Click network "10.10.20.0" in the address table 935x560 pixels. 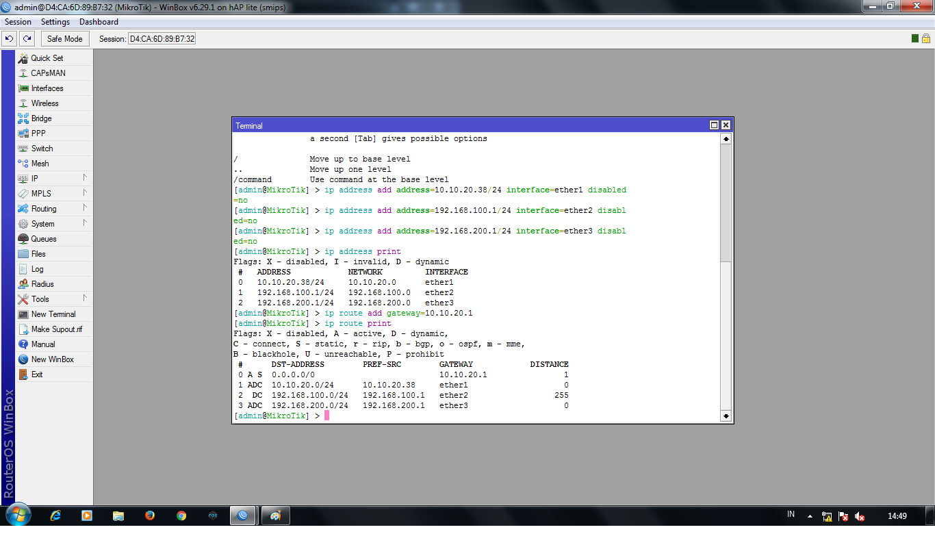372,282
